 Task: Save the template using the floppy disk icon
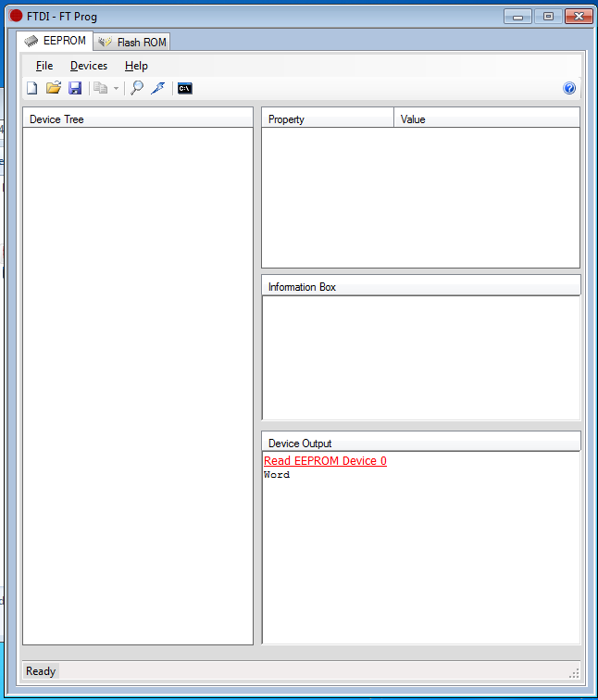point(75,88)
